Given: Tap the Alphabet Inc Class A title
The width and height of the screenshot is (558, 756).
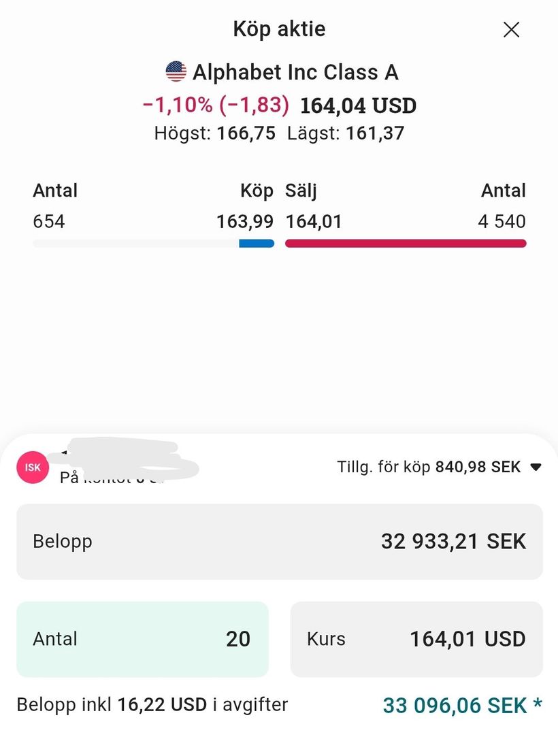Looking at the screenshot, I should 295,72.
